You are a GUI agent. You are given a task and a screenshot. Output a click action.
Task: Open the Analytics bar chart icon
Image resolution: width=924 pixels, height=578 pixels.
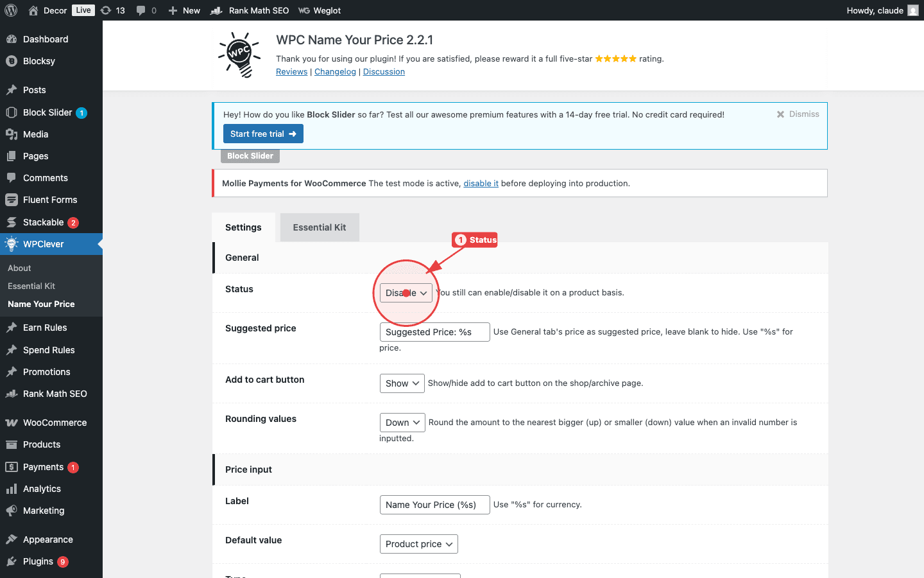pyautogui.click(x=12, y=489)
